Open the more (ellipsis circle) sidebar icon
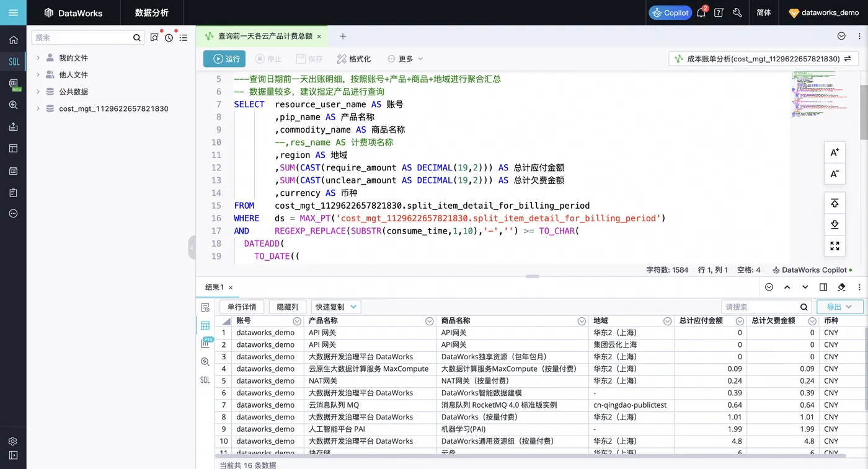Image resolution: width=868 pixels, height=469 pixels. [x=13, y=213]
